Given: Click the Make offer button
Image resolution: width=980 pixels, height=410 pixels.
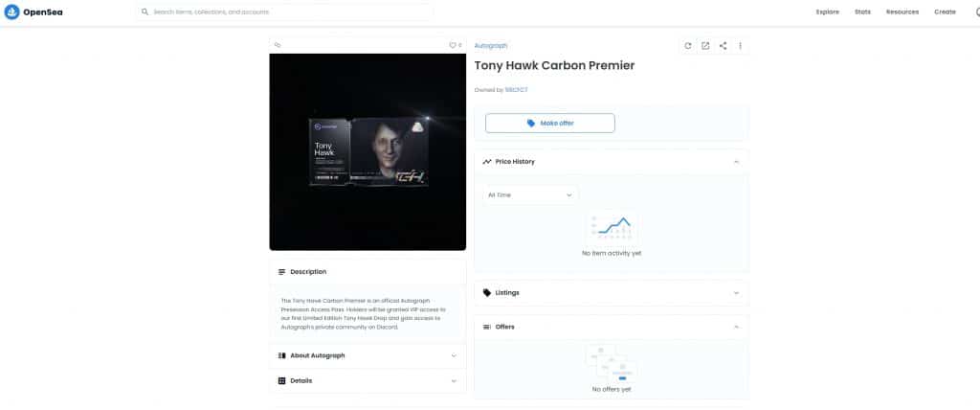Looking at the screenshot, I should pyautogui.click(x=550, y=124).
